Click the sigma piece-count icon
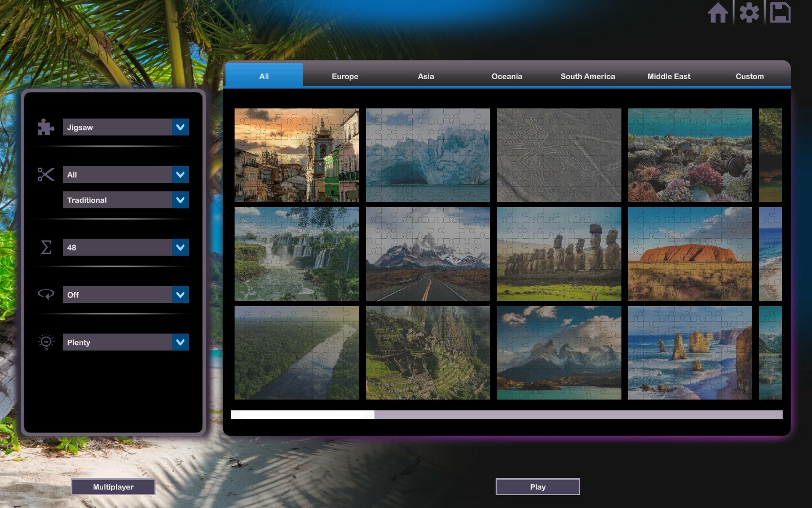The height and width of the screenshot is (508, 812). 46,247
